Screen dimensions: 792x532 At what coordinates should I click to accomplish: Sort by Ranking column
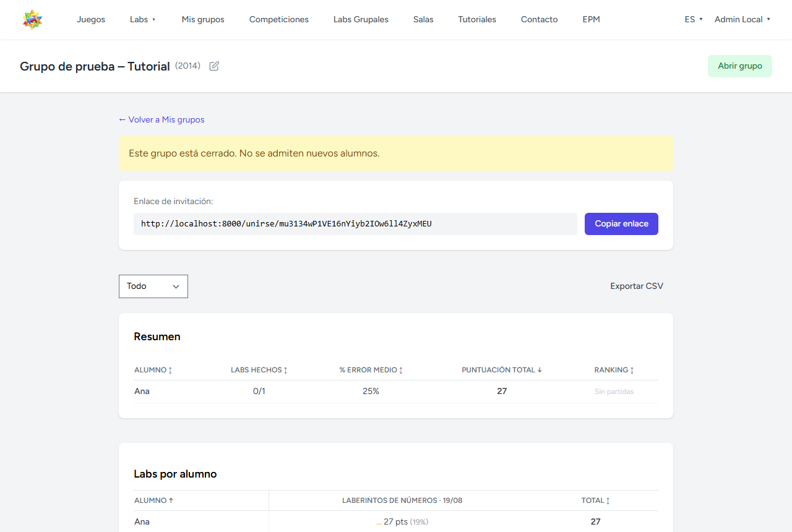click(x=614, y=370)
